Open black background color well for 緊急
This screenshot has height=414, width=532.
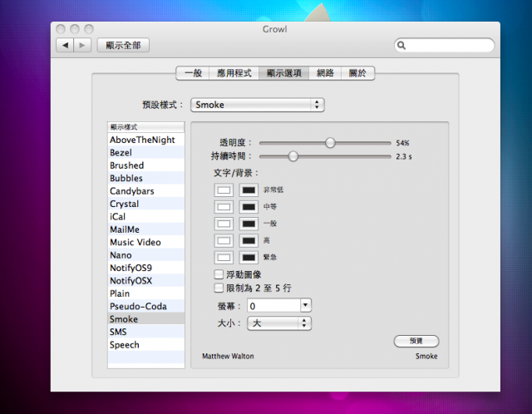(249, 257)
